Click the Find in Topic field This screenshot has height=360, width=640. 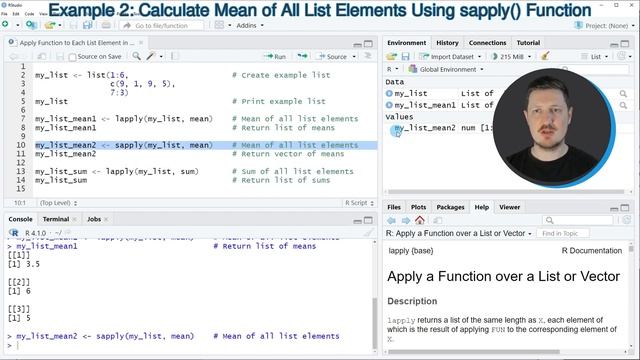point(563,233)
